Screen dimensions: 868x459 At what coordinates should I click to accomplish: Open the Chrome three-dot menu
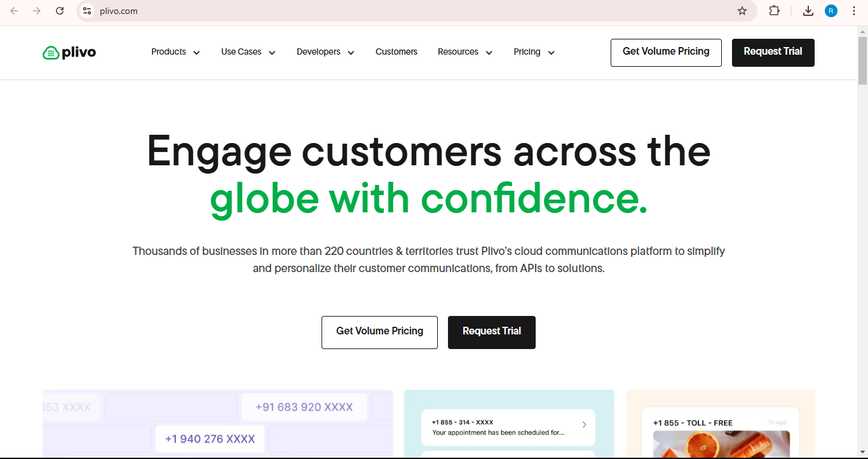click(853, 11)
